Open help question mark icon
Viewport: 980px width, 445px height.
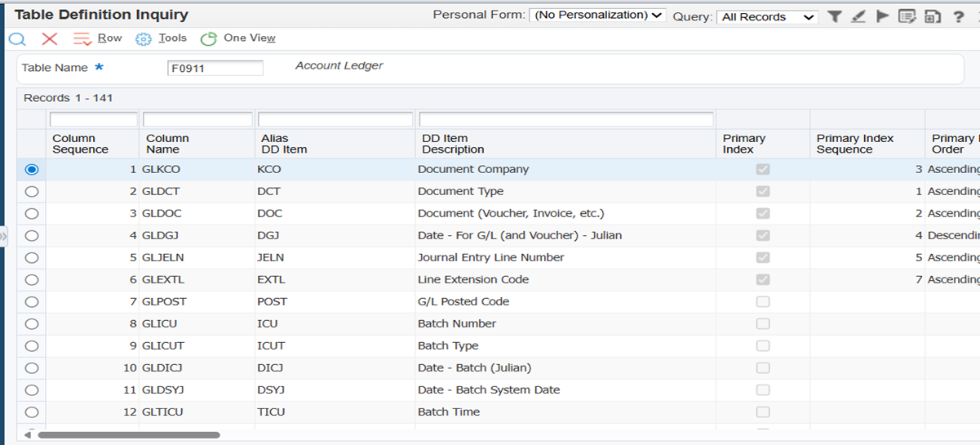(959, 16)
